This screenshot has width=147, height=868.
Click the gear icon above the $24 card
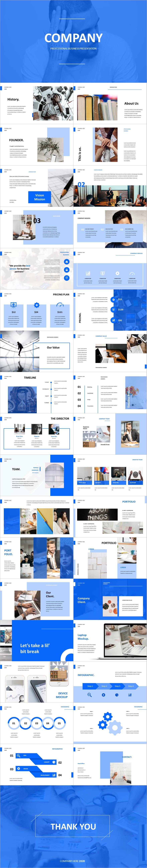pos(37,305)
